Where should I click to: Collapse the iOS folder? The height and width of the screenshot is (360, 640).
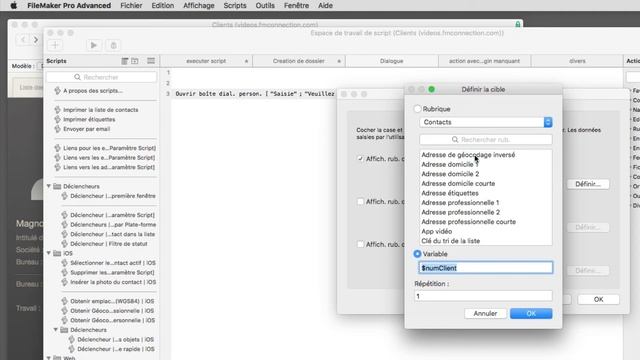click(49, 253)
